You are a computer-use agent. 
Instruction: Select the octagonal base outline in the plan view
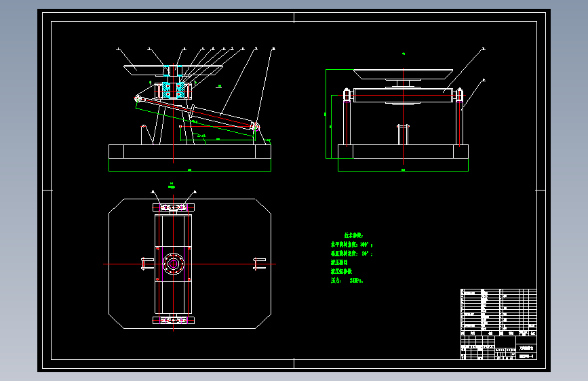coord(190,264)
